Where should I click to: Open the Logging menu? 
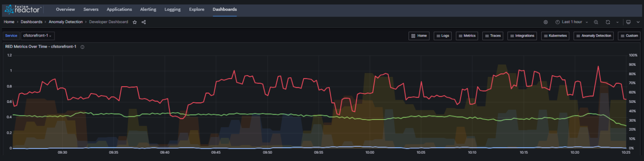[x=172, y=9]
